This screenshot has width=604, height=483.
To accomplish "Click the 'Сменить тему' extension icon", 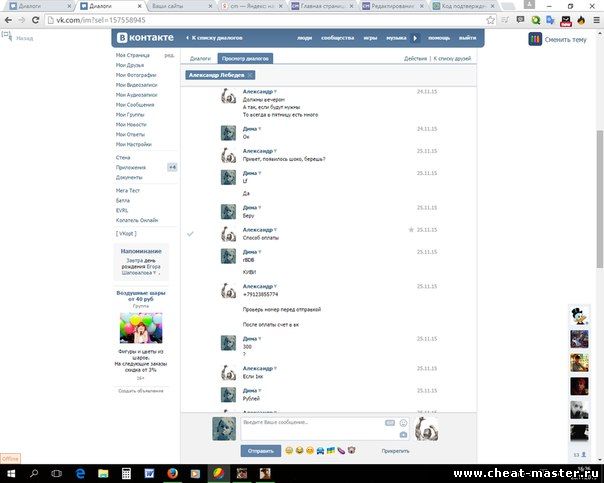I will point(534,39).
